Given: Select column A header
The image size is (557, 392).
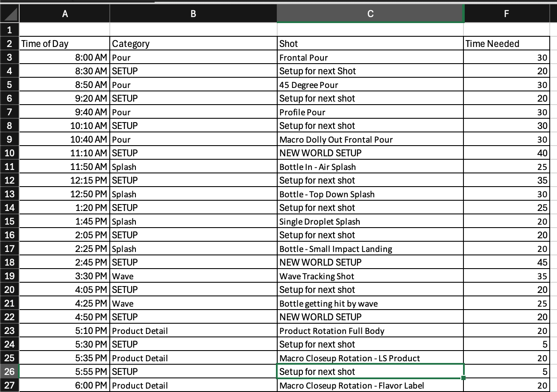Looking at the screenshot, I should [64, 14].
